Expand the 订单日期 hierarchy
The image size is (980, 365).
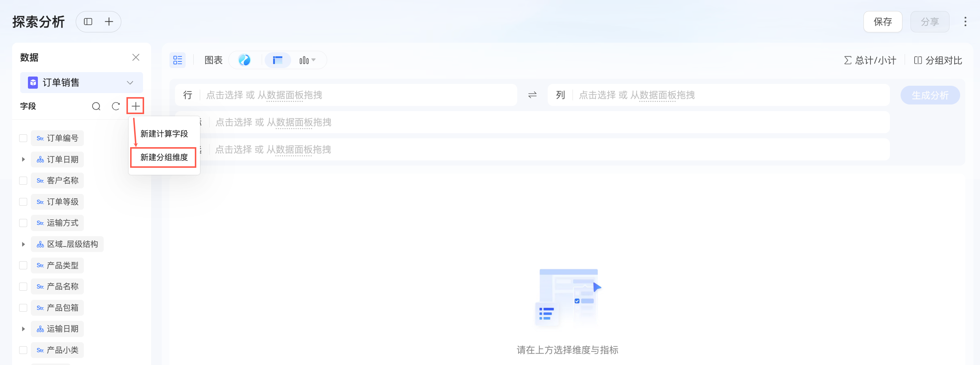coord(23,159)
